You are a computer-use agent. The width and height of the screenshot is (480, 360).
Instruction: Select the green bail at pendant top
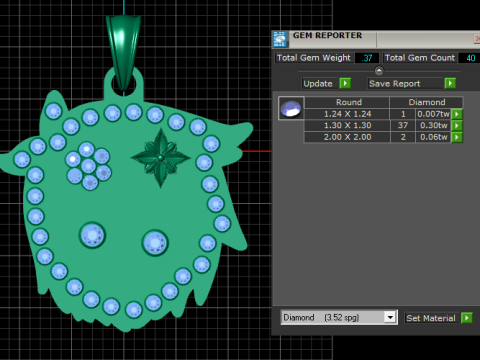click(123, 52)
